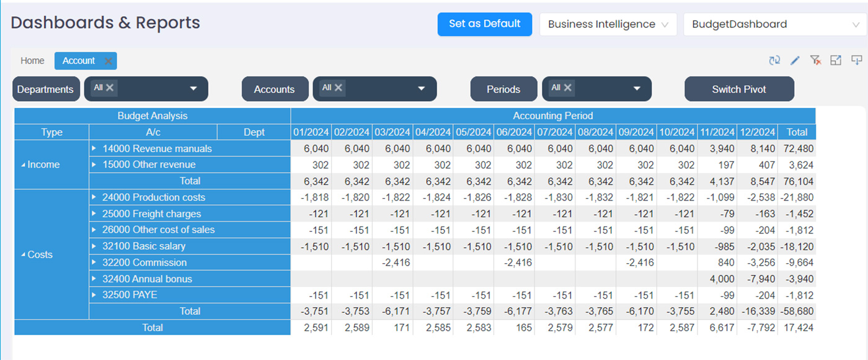Click the Set as Default button

pos(484,24)
